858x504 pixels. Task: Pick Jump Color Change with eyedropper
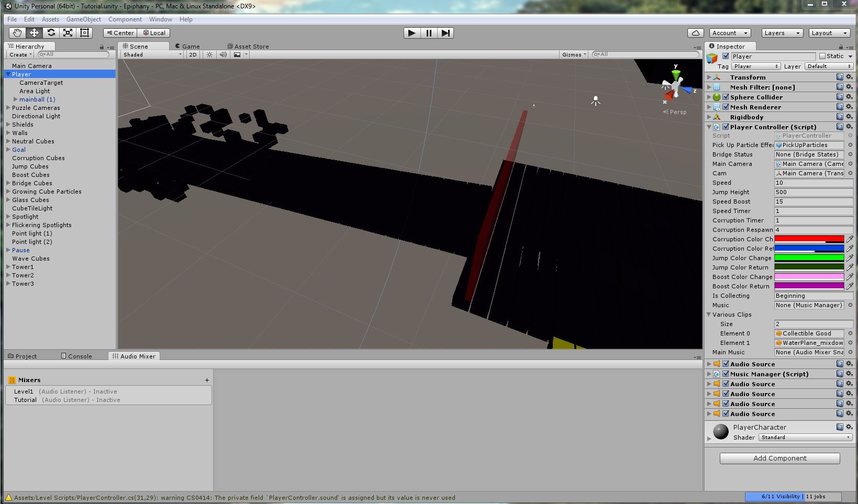point(850,258)
